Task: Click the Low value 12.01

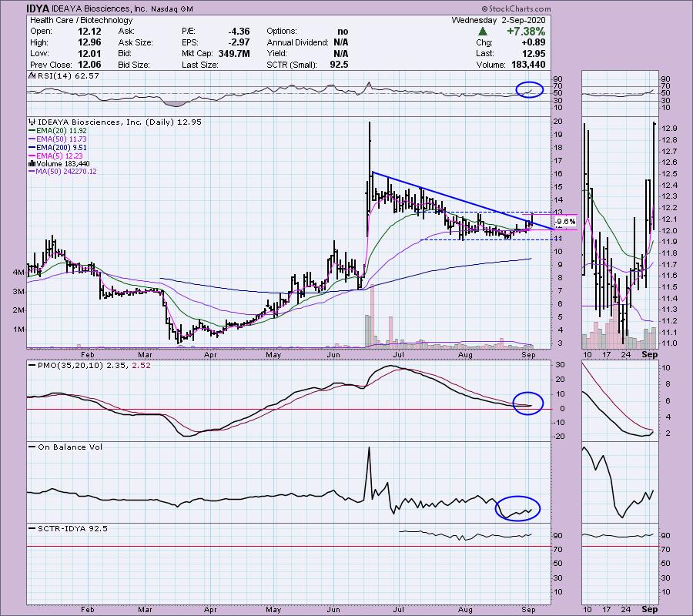Action: [89, 53]
